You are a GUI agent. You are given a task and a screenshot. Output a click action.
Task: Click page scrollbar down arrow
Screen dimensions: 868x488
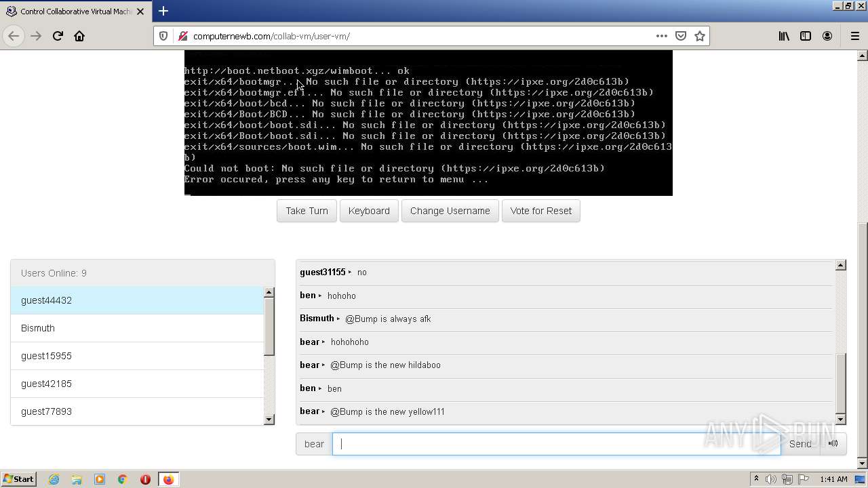[863, 464]
